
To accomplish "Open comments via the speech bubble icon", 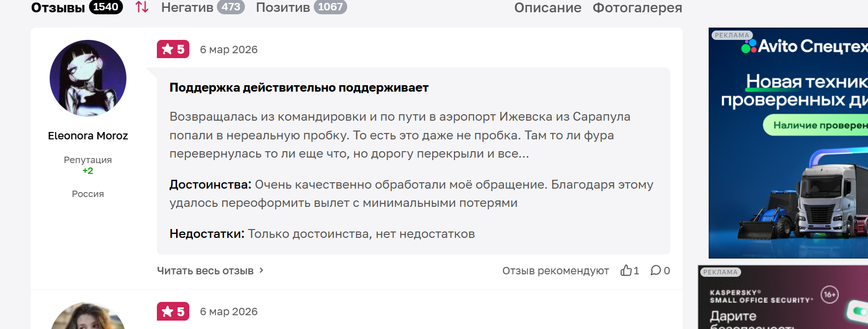I will pyautogui.click(x=656, y=270).
